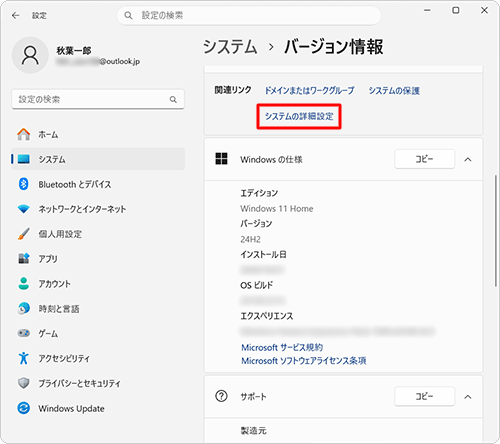
Task: Go to ネットワークとインターネット
Action: [98, 209]
